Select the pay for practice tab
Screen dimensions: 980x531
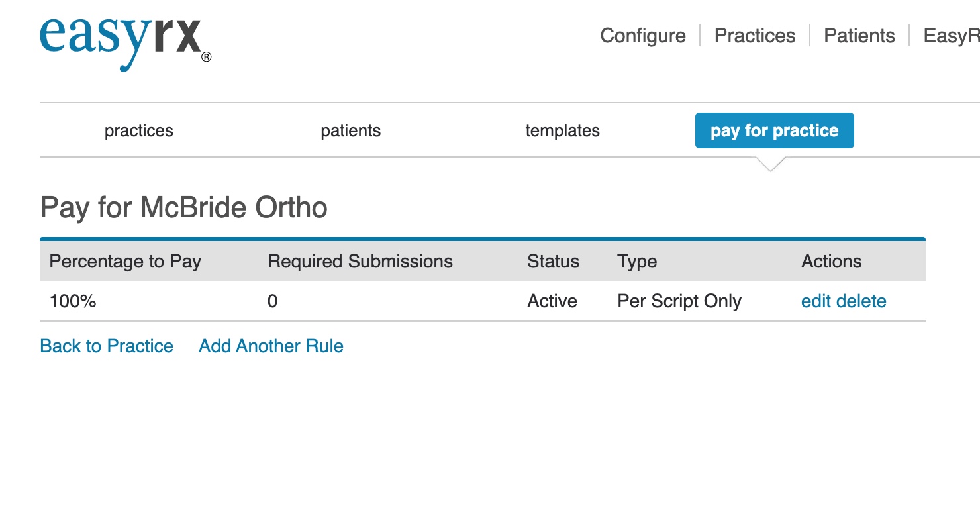click(774, 131)
